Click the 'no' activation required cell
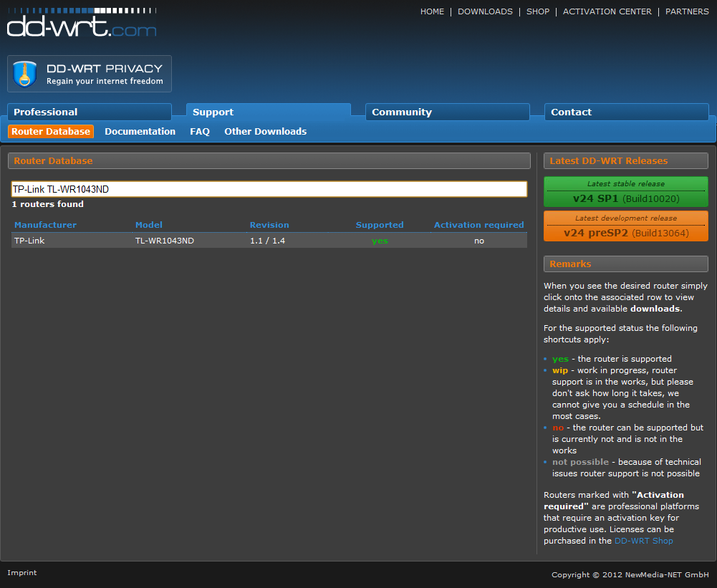This screenshot has height=588, width=717. [x=478, y=241]
